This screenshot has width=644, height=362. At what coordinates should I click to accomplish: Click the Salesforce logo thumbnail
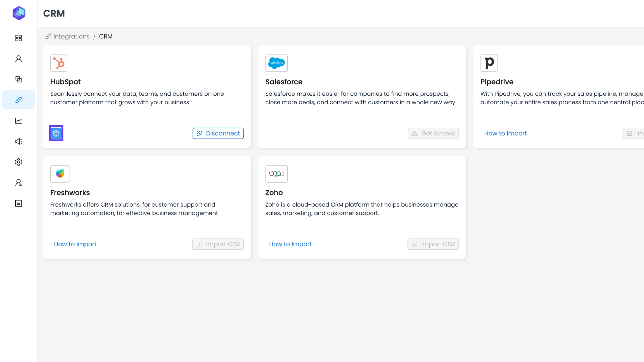click(x=276, y=63)
